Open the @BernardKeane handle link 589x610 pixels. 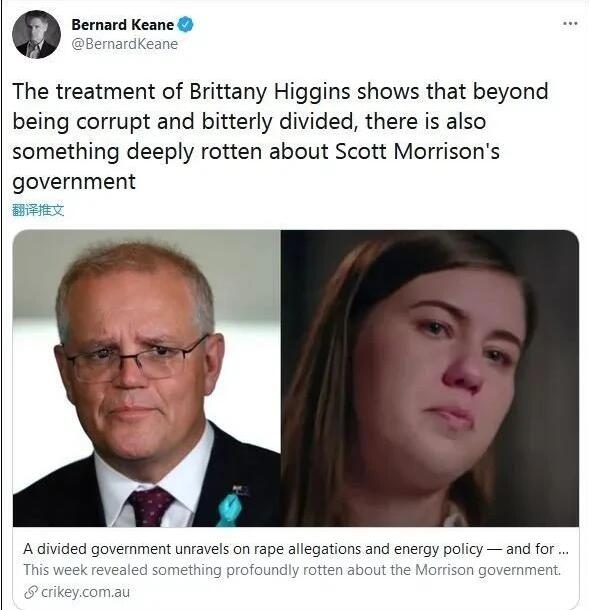click(124, 44)
